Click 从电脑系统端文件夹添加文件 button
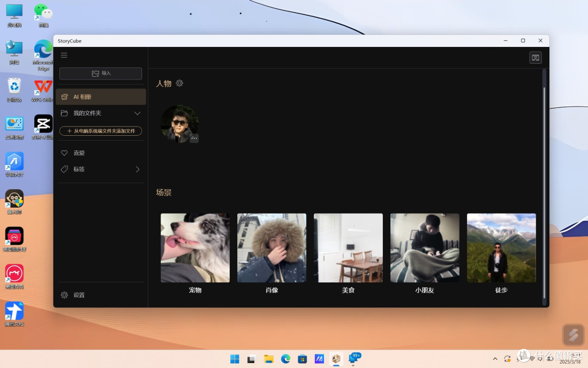588x368 pixels. (x=101, y=131)
